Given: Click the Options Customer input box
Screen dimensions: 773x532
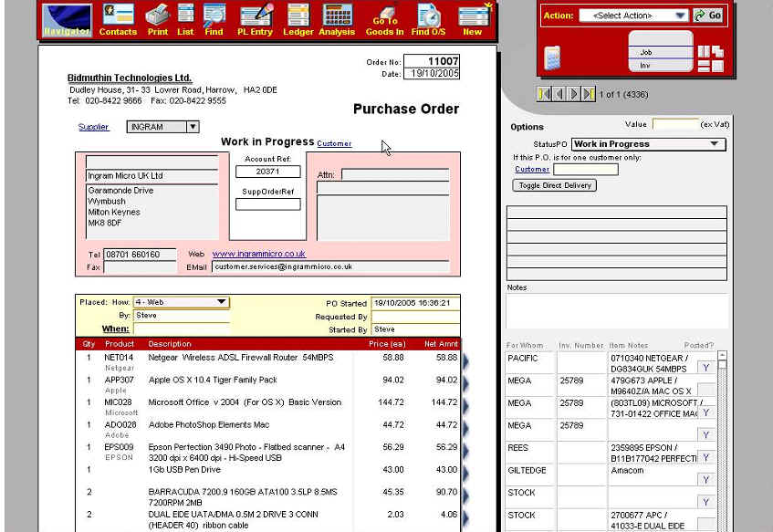Looking at the screenshot, I should (586, 170).
